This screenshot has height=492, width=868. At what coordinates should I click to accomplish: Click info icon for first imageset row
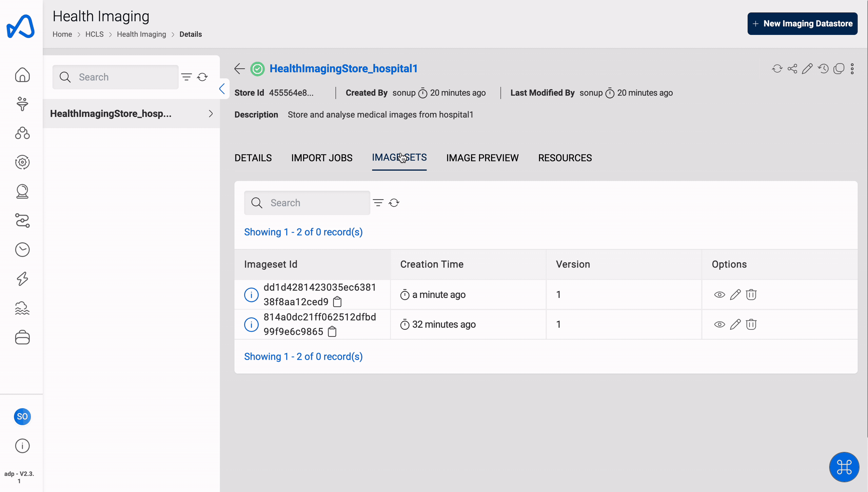point(251,294)
